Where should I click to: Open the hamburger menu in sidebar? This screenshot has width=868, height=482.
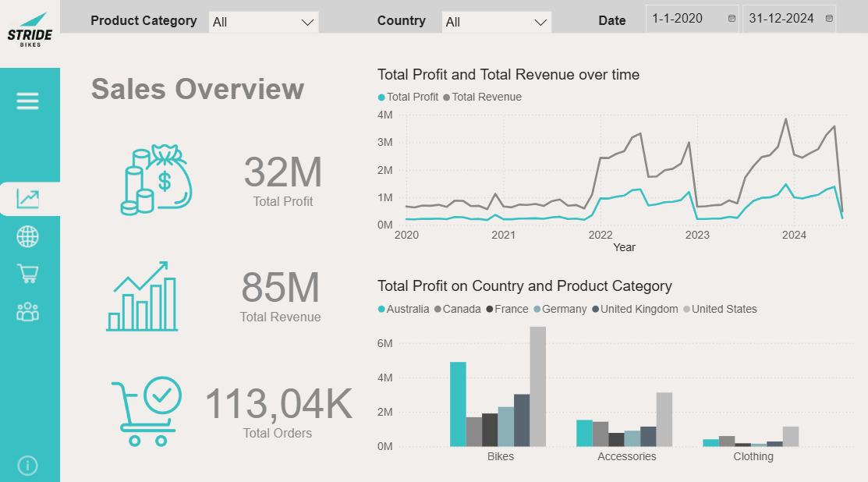pos(28,101)
